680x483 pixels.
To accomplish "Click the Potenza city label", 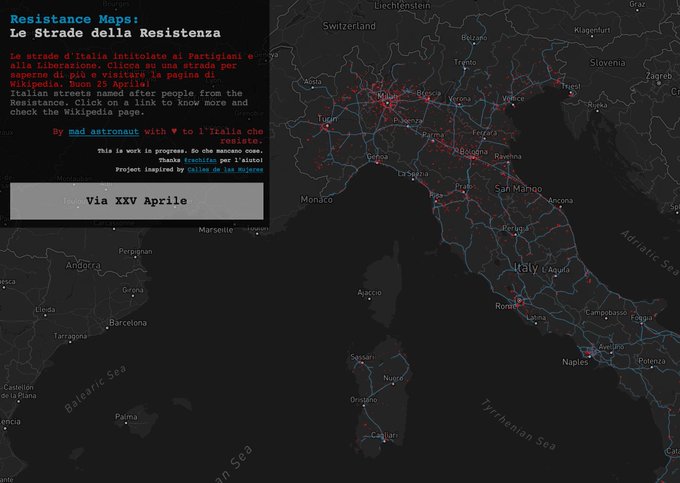I will click(x=652, y=361).
